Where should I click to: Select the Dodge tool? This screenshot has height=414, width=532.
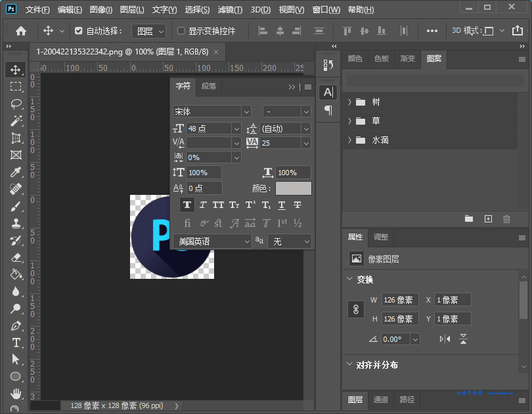15,309
